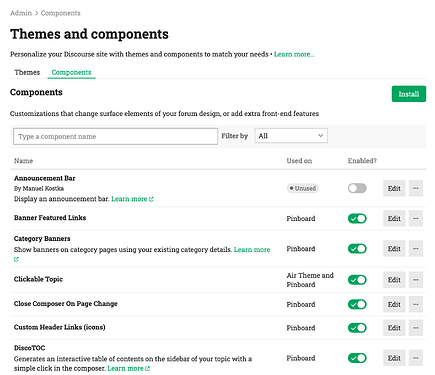Open Learn more link for Announcement Bar
435x375 pixels.
(132, 199)
